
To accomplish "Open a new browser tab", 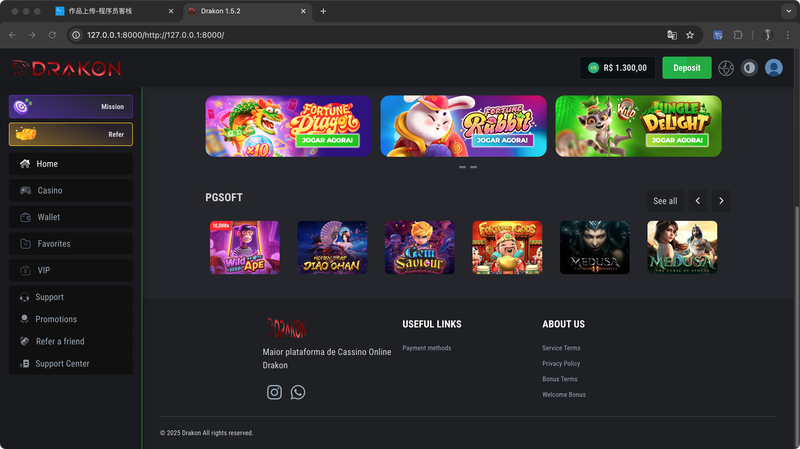I will point(323,11).
